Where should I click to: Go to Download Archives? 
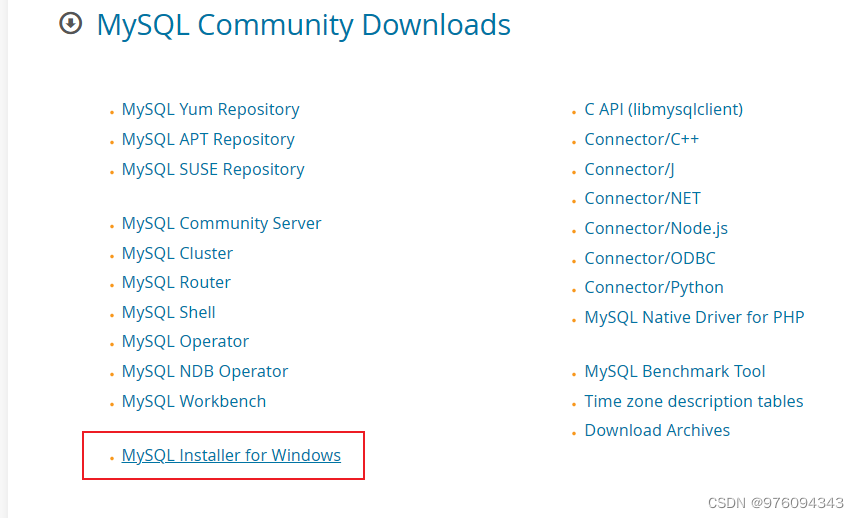coord(657,431)
